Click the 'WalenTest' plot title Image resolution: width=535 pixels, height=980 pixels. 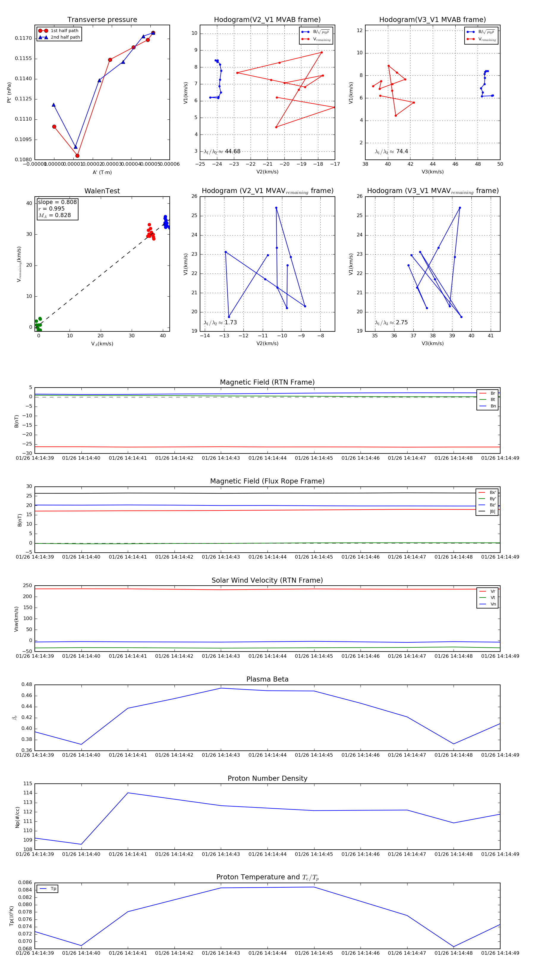(x=102, y=191)
